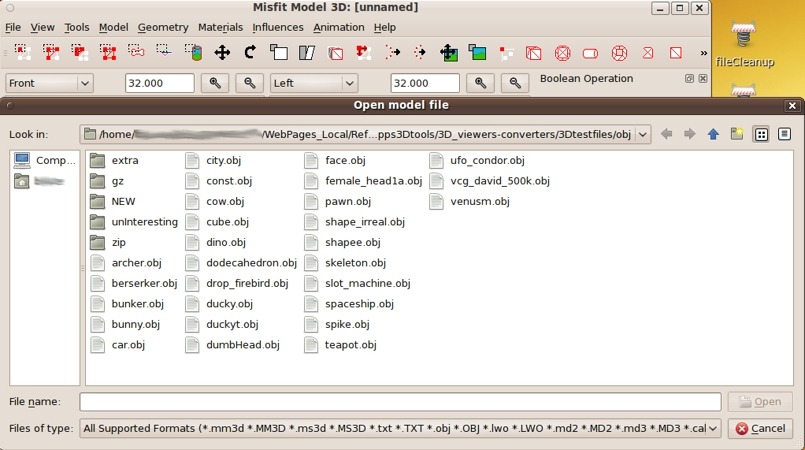This screenshot has width=805, height=450.
Task: Select the venusm.obj file
Action: 470,201
